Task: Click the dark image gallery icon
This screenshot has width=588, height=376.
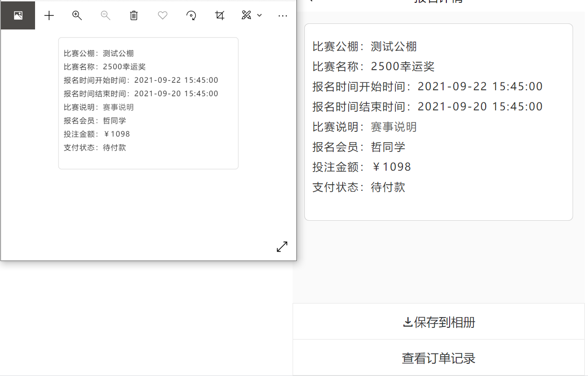Action: [x=17, y=15]
